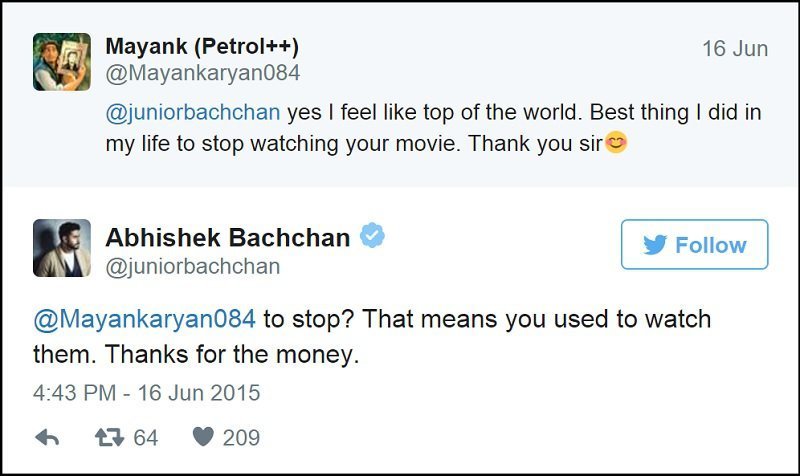
Task: Click the @Mayankaryan084 handle under Mayank's name
Action: (202, 74)
